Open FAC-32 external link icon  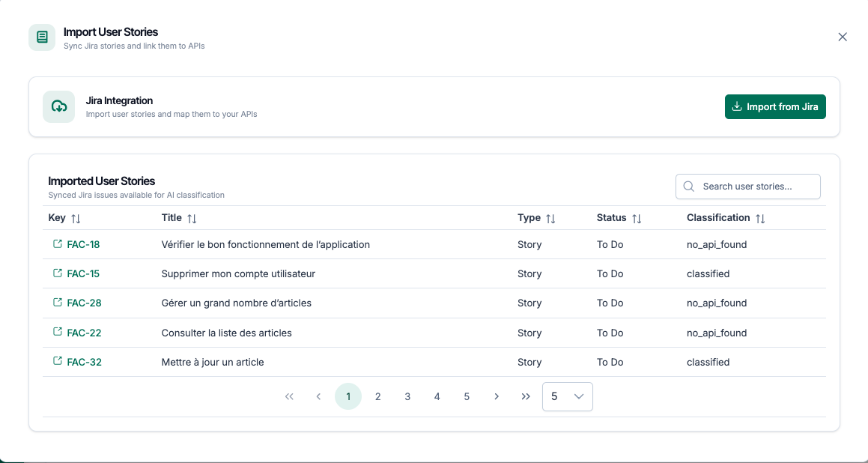tap(58, 361)
